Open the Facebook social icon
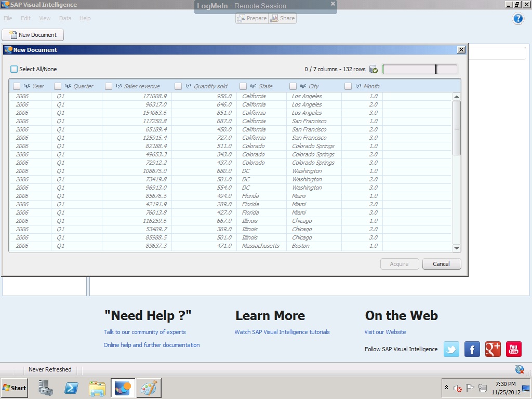Image resolution: width=532 pixels, height=399 pixels. coord(472,349)
